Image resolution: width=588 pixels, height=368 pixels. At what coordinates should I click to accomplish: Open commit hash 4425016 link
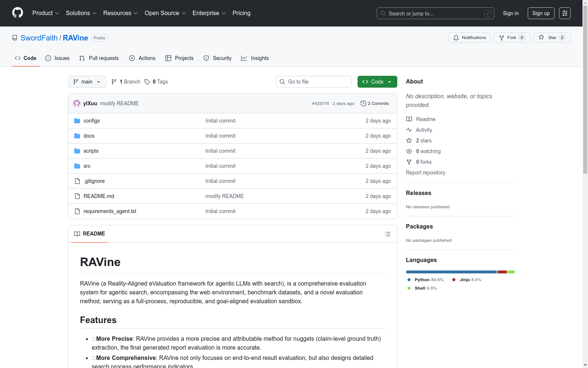(320, 103)
